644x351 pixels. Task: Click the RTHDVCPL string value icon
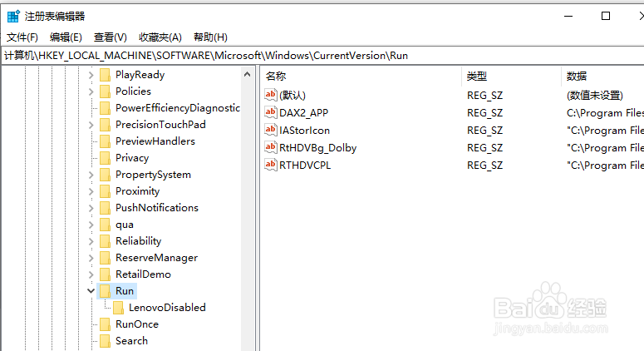(x=270, y=165)
